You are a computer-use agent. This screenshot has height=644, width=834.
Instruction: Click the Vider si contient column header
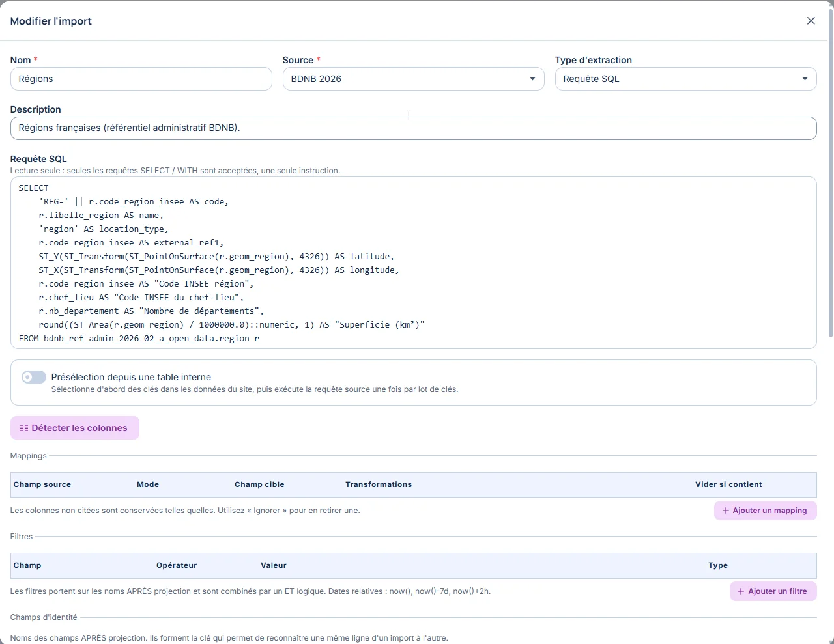click(x=728, y=484)
